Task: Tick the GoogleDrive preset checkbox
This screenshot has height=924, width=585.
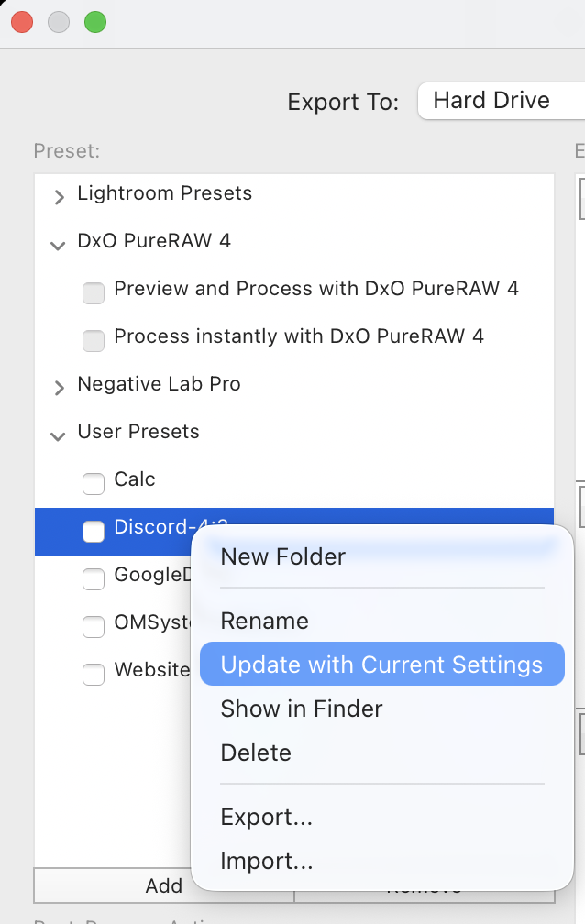Action: click(x=94, y=578)
